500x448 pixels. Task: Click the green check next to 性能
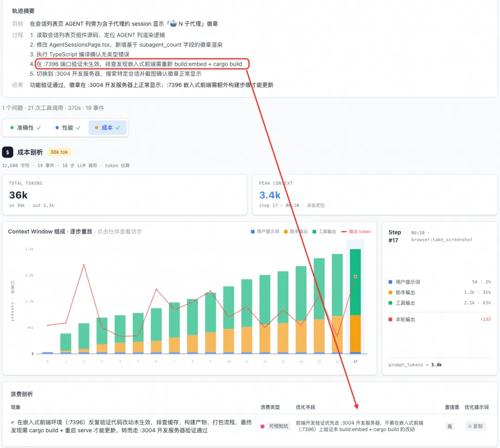coord(78,127)
